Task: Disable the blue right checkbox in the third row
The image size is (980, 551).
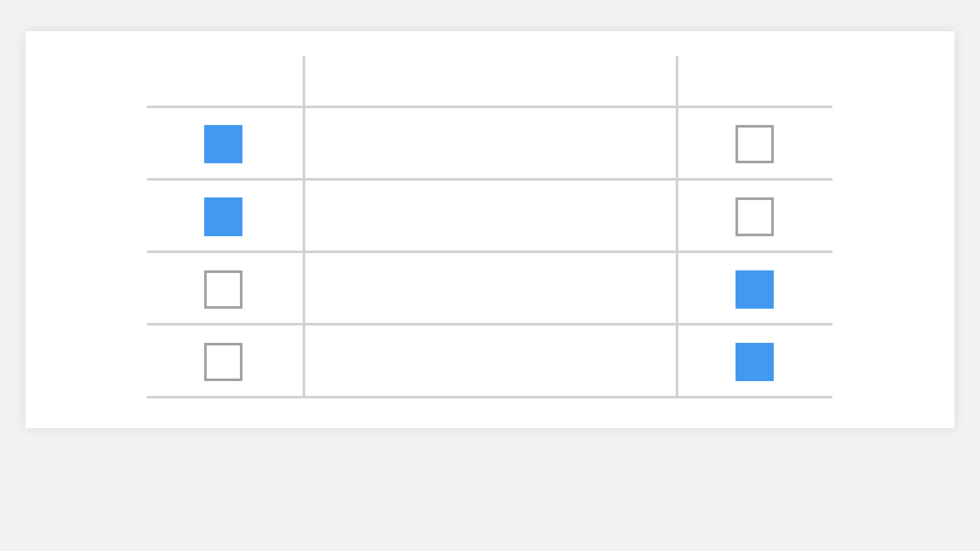Action: [x=754, y=289]
